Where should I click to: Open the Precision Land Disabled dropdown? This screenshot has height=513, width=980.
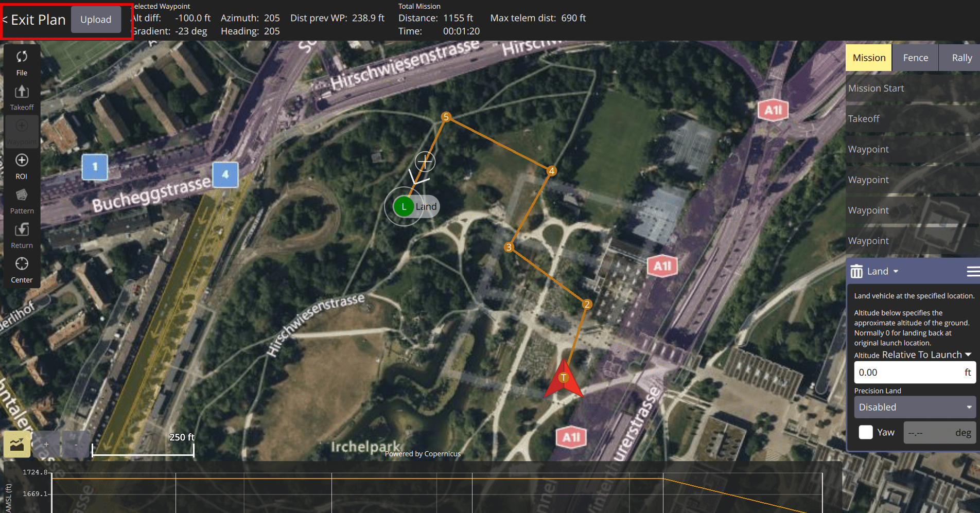[915, 407]
